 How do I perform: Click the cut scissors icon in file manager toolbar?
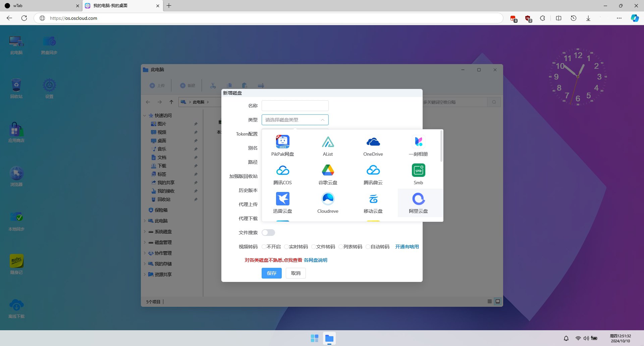tap(213, 86)
